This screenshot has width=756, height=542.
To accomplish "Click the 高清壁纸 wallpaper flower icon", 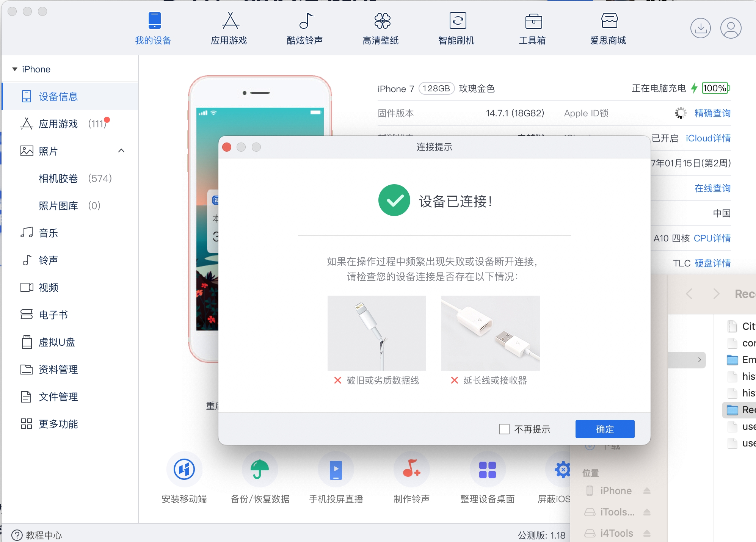I will pos(382,21).
